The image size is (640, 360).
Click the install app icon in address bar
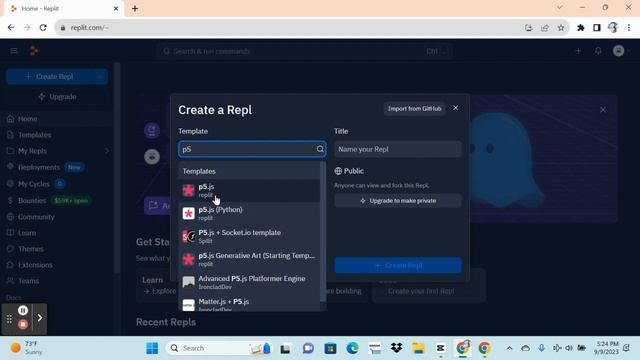(x=529, y=28)
